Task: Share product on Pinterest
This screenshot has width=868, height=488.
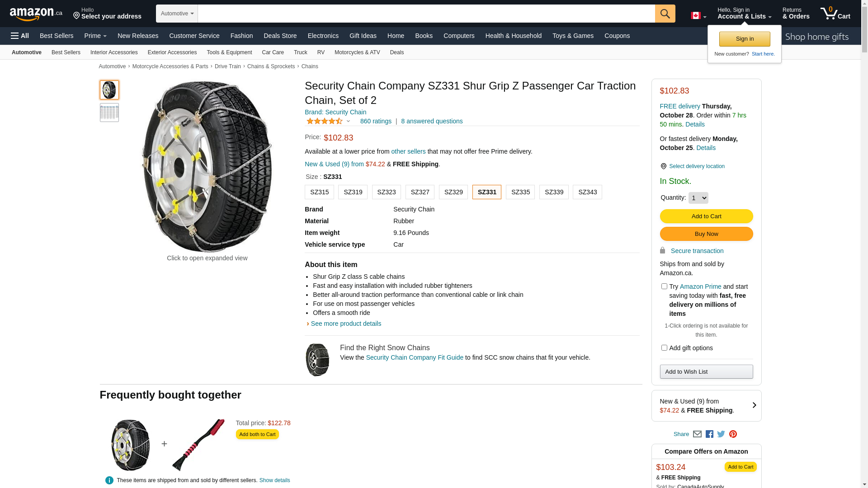Action: [x=733, y=434]
